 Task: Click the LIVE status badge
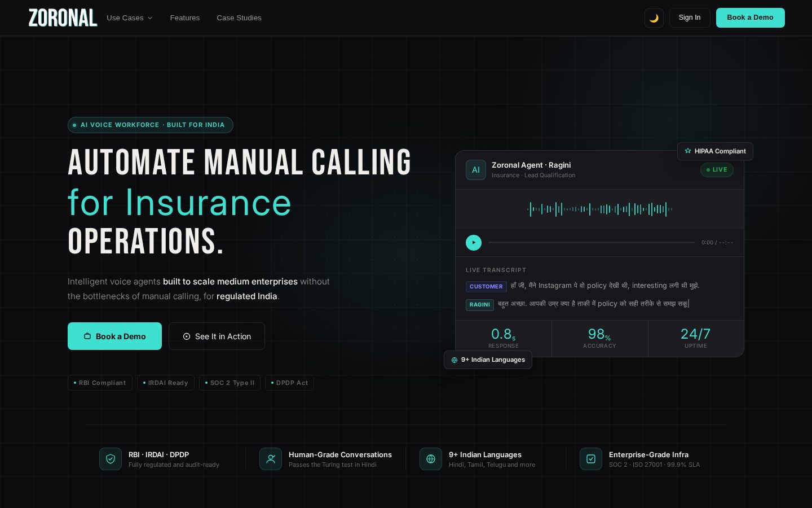point(717,169)
